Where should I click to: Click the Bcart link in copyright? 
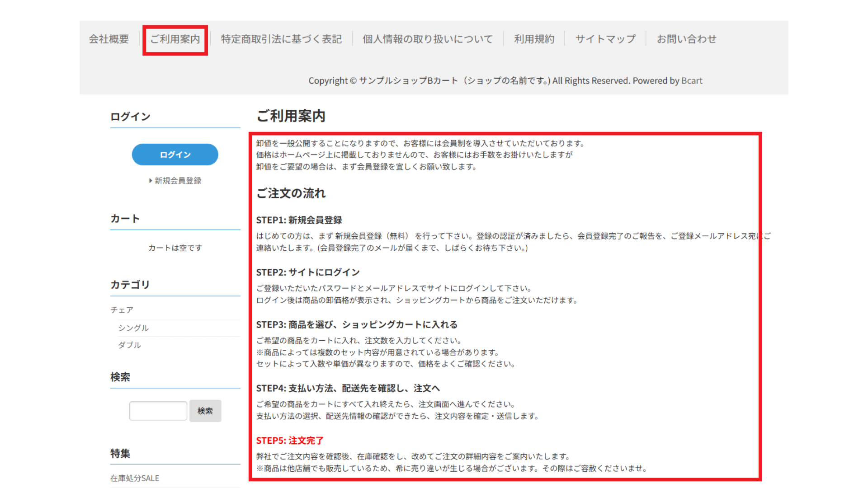coord(692,81)
